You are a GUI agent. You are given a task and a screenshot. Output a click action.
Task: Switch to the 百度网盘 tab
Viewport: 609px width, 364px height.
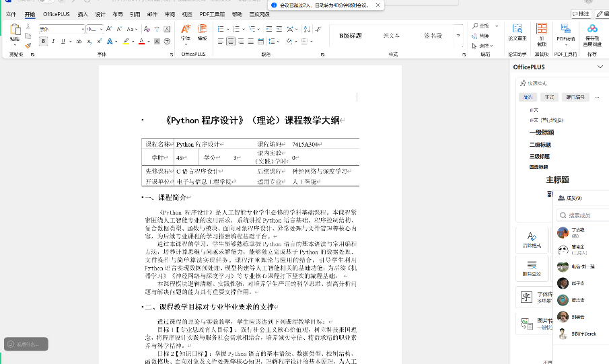pyautogui.click(x=260, y=14)
